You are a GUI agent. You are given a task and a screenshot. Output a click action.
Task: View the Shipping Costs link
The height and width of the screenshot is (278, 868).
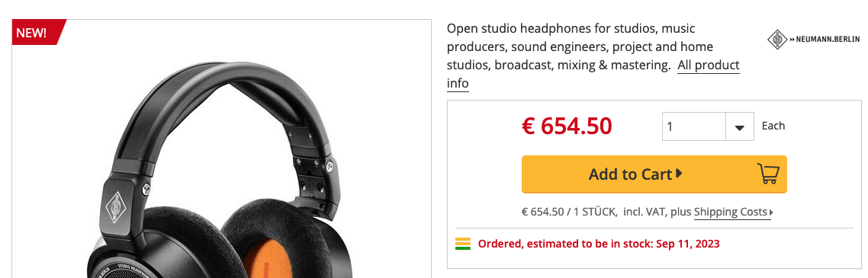pyautogui.click(x=731, y=212)
